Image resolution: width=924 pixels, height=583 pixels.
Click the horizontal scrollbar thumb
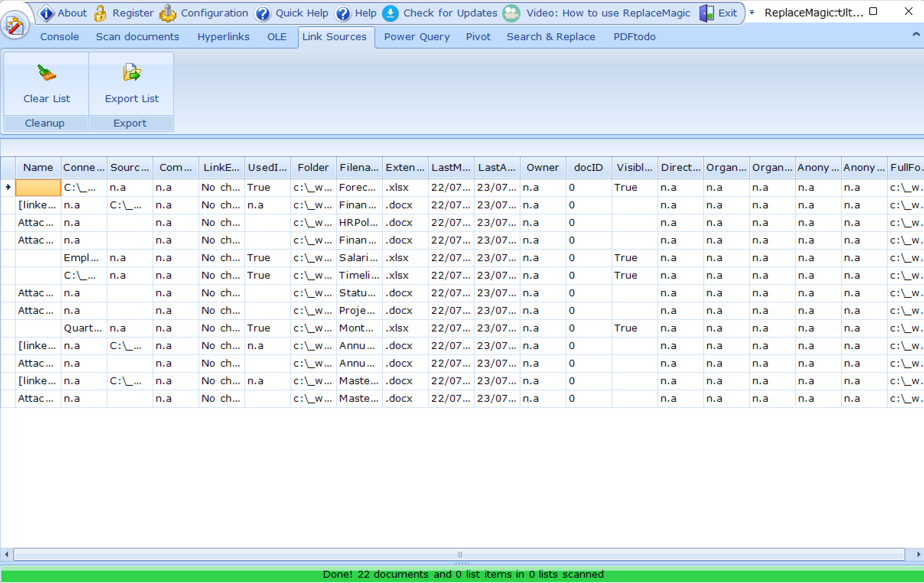pyautogui.click(x=459, y=554)
